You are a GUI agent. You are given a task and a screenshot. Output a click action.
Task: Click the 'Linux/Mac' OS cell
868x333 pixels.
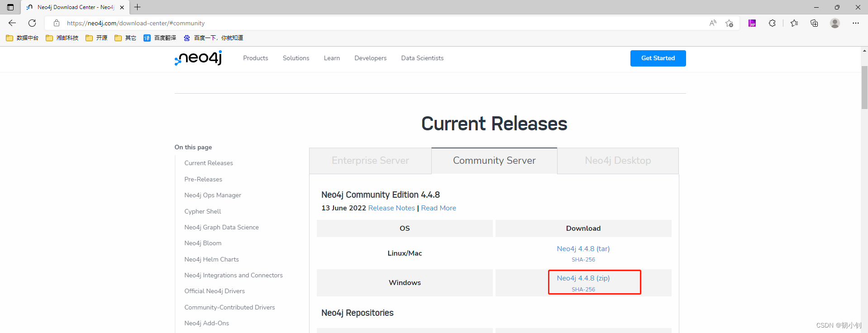pyautogui.click(x=405, y=253)
